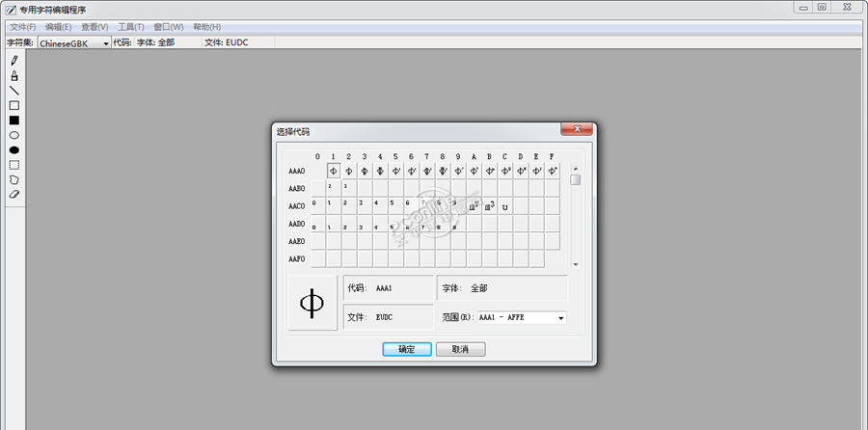Select code cell AAAC under column C
The image size is (868, 430).
click(504, 172)
